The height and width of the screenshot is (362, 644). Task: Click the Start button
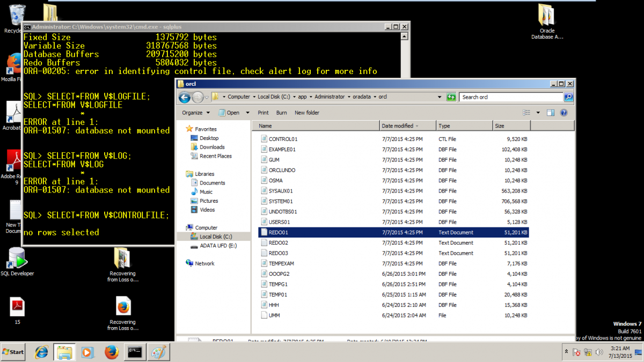click(13, 352)
